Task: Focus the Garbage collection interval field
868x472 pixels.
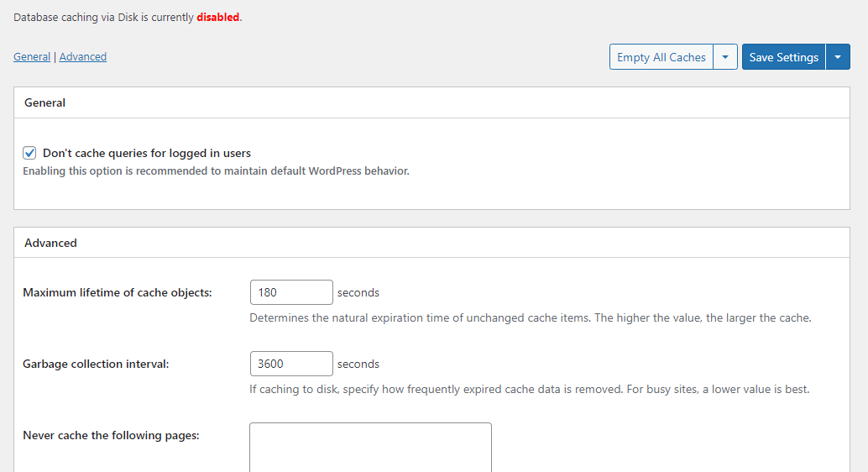Action: (x=291, y=364)
